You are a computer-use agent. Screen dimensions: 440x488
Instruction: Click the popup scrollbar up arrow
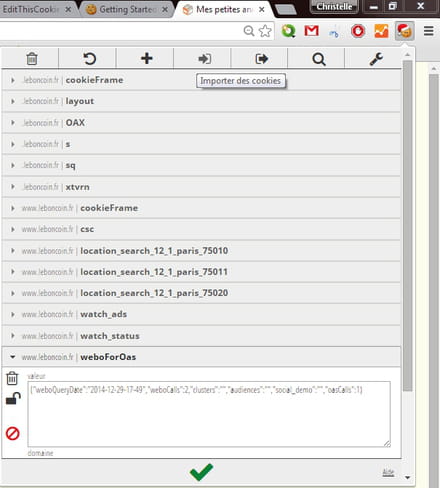(x=407, y=54)
